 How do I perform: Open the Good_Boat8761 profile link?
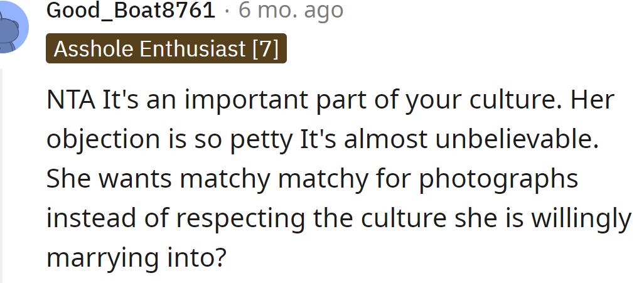tap(131, 11)
